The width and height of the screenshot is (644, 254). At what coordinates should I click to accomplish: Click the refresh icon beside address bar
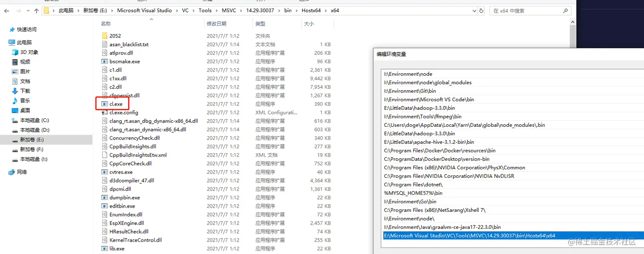point(481,11)
